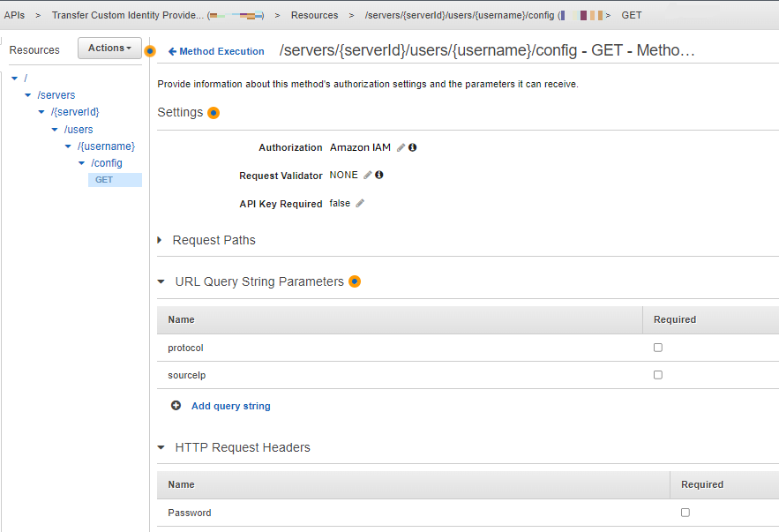Collapse HTTP Request Headers section
Viewport: 779px width, 532px height.
(161, 448)
